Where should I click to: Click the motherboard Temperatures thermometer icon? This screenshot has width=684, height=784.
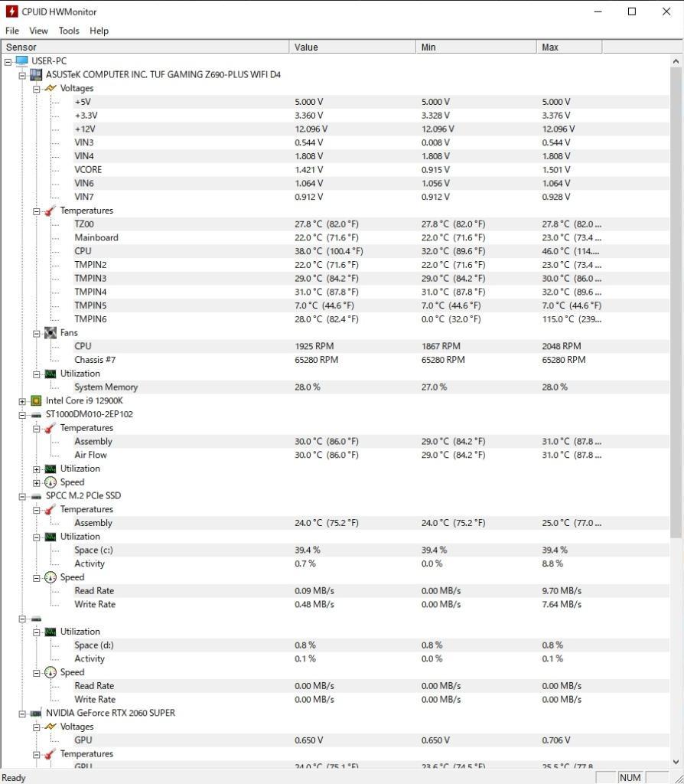point(50,211)
